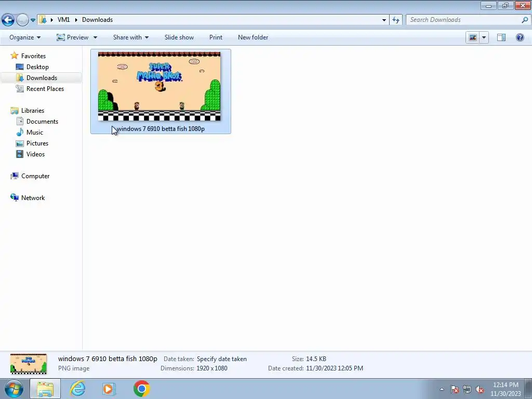
Task: Select VM1 in the address bar
Action: point(63,20)
